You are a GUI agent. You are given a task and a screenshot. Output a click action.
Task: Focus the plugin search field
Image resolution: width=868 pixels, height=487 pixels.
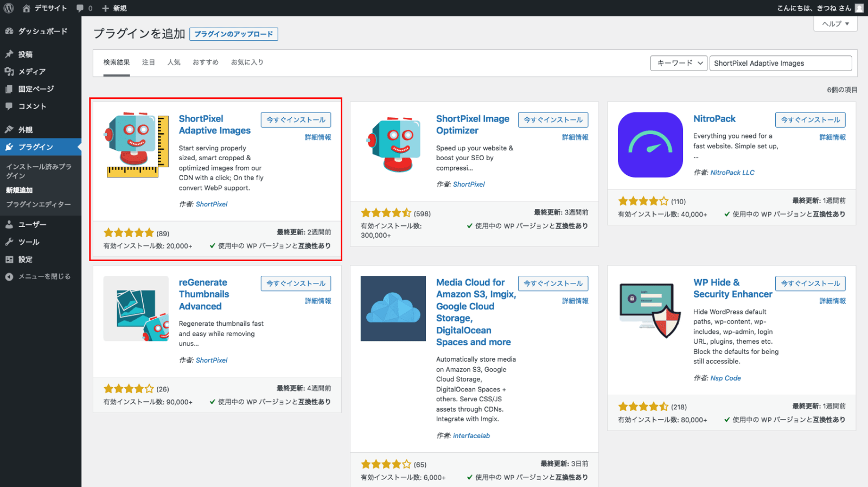tap(781, 63)
